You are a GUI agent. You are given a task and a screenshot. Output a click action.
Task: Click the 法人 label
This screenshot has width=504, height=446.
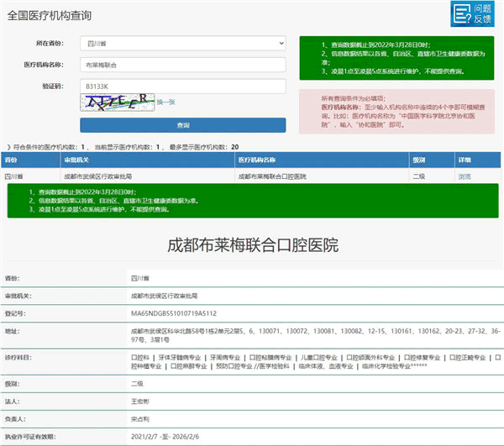click(x=13, y=401)
